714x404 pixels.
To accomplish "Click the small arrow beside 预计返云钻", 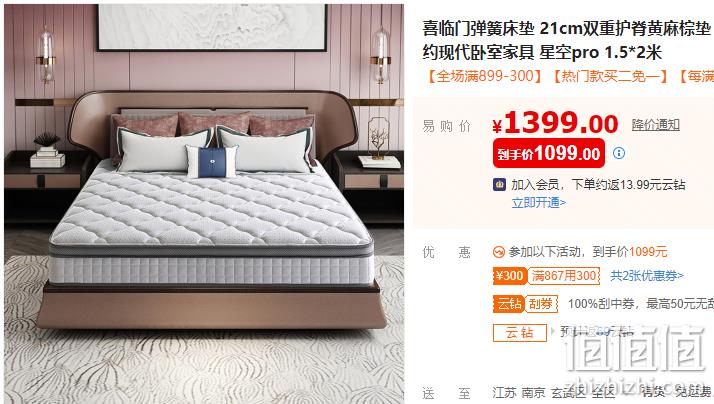I will point(553,331).
